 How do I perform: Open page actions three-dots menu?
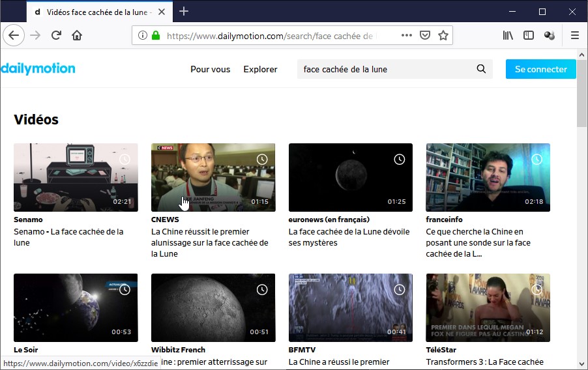(406, 35)
